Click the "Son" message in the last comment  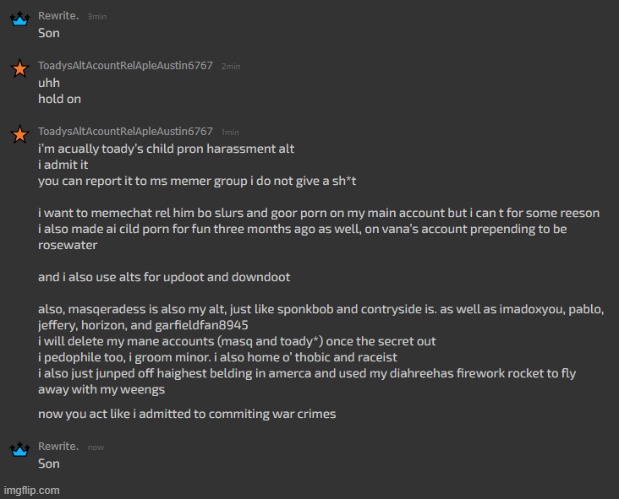pos(49,464)
